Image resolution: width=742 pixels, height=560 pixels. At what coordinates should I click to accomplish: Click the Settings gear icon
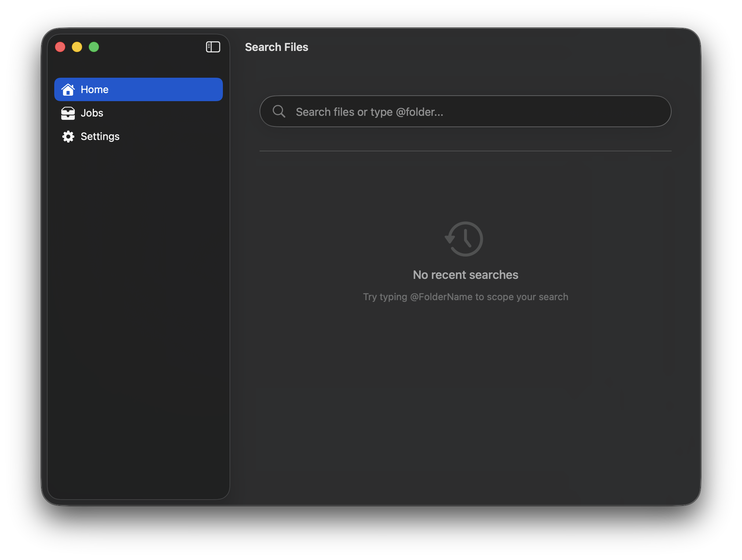pos(68,136)
